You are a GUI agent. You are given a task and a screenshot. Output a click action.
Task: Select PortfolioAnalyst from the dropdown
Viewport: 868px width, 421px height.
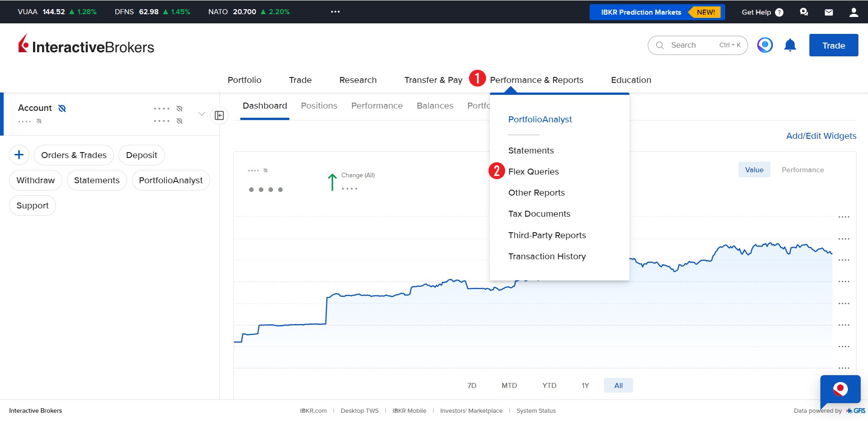[x=540, y=120]
